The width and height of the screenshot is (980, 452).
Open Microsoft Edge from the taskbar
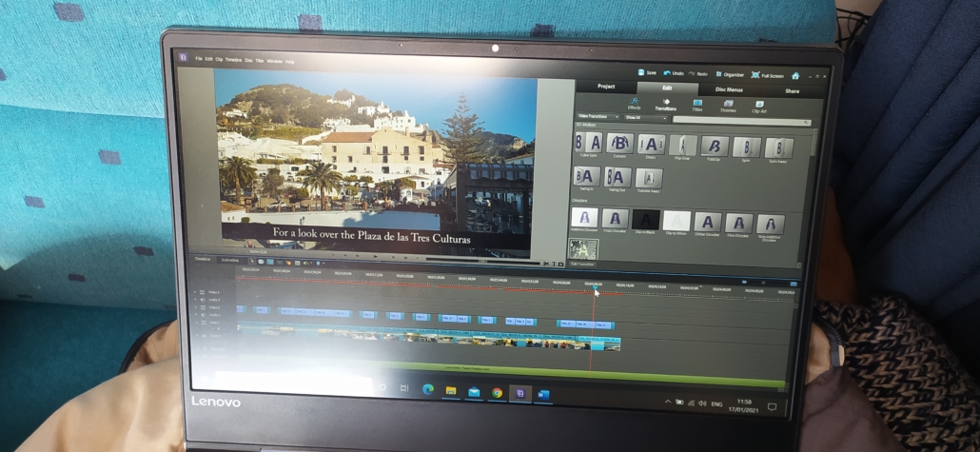click(428, 391)
